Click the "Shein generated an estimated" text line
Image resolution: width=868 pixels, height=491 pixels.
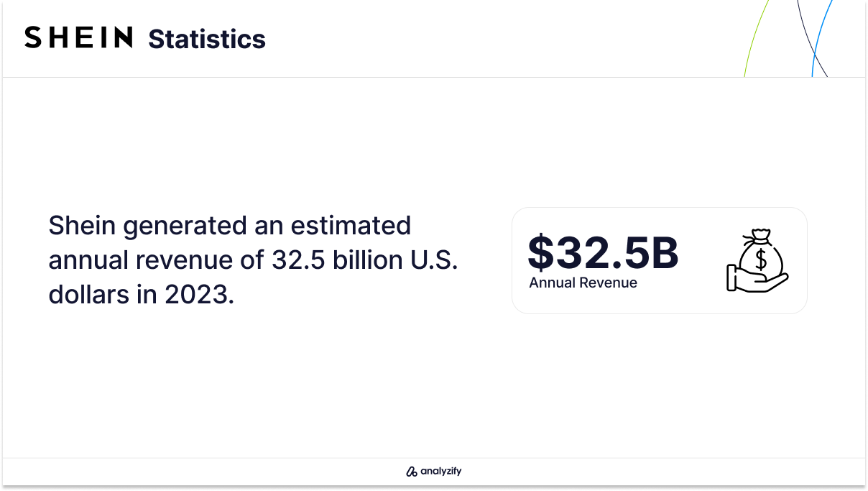[230, 226]
